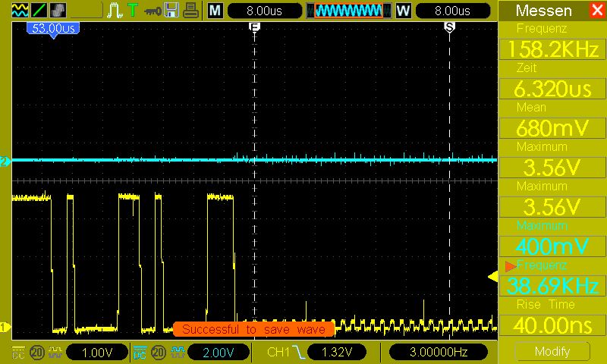607x364 pixels.
Task: Select the Frequenz 158.2KHz measurement
Action: tap(552, 49)
